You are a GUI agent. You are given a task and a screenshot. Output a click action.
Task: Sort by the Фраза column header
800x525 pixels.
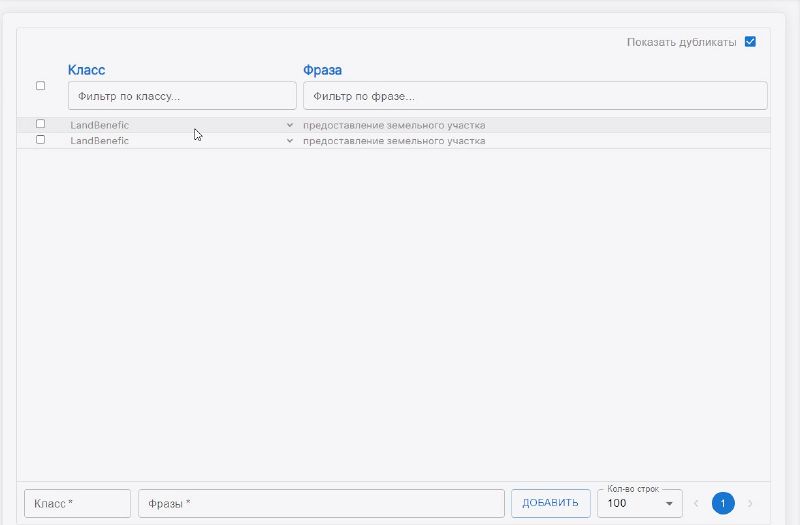tap(322, 70)
